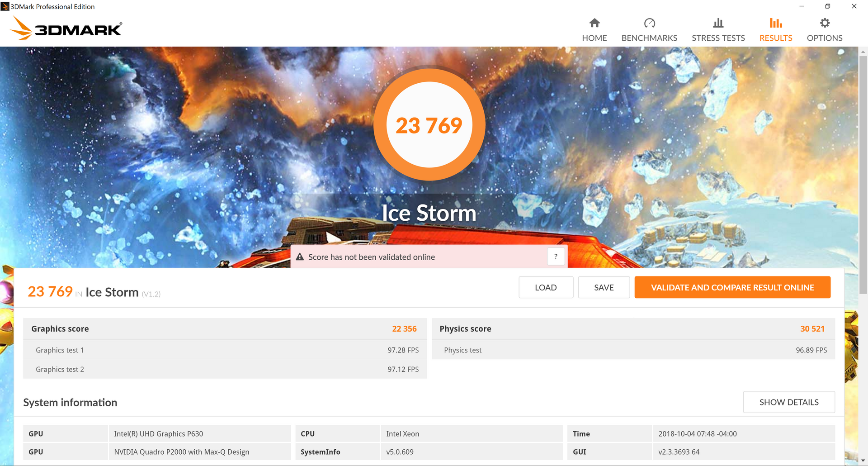
Task: Switch to the BENCHMARKS tab label
Action: pos(649,38)
